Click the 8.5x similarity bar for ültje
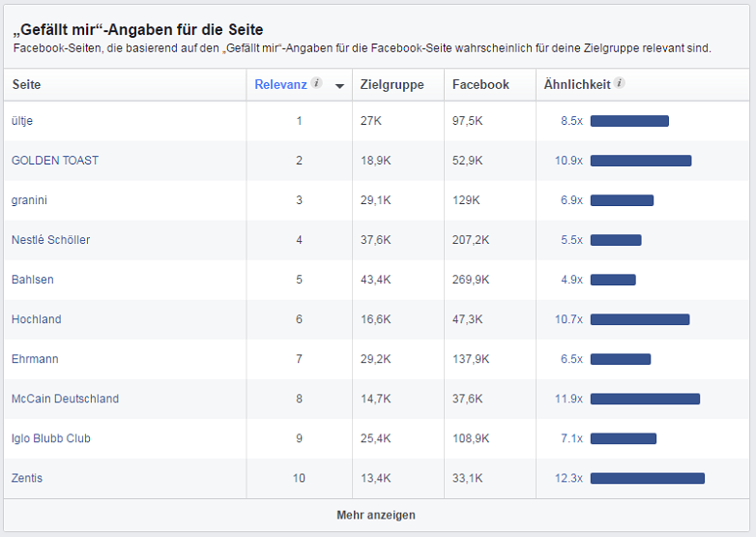This screenshot has height=537, width=756. tap(629, 121)
